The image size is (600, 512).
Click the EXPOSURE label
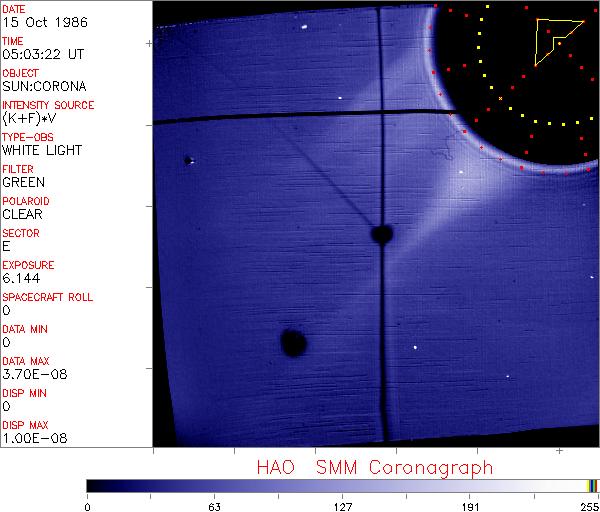28,265
